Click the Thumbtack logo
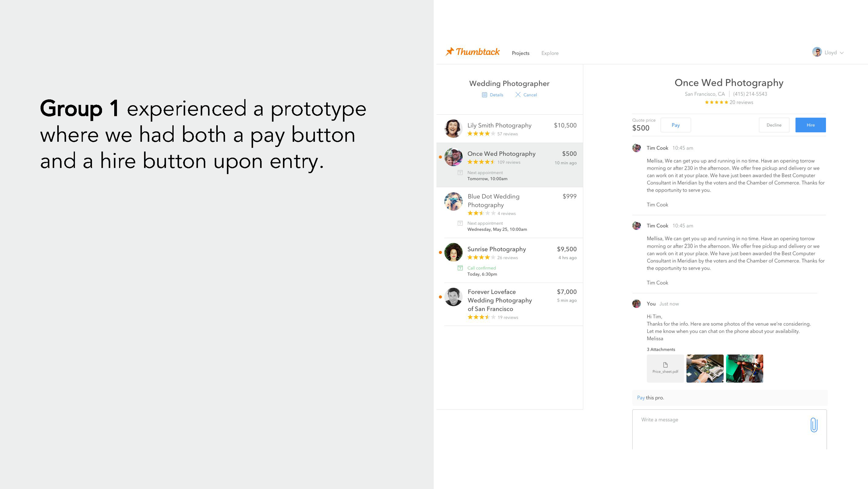 473,52
